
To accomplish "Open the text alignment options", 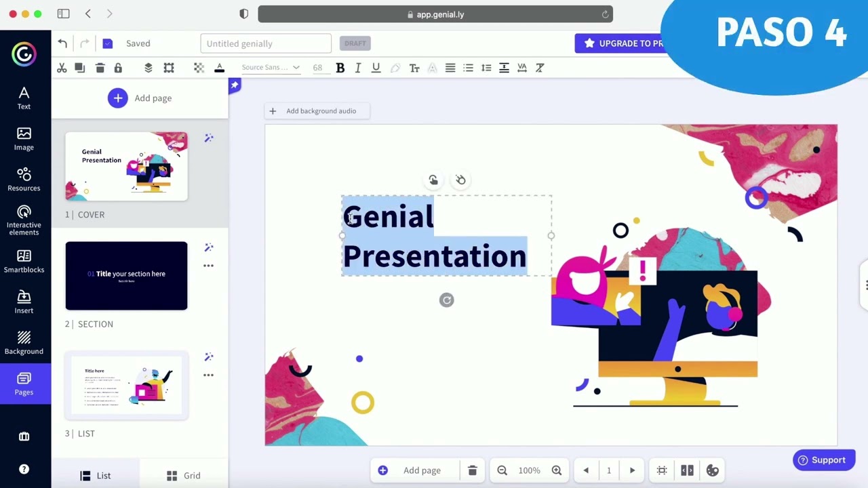I will tap(450, 68).
